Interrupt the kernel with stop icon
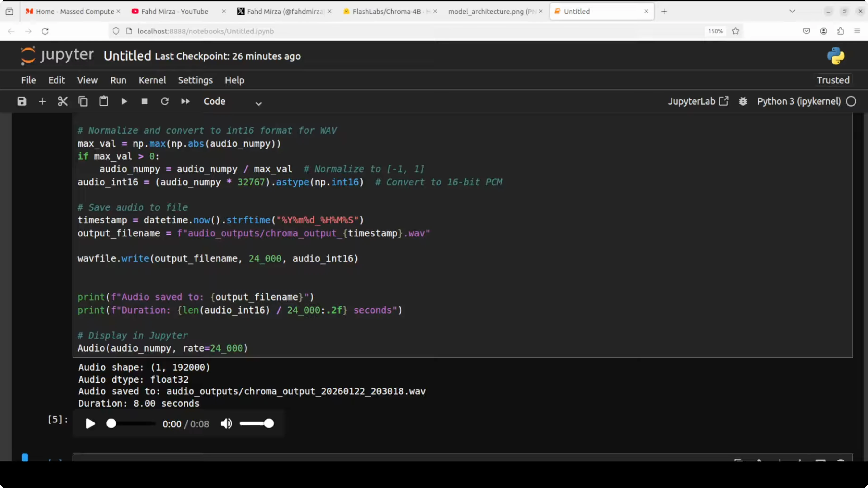 point(145,101)
